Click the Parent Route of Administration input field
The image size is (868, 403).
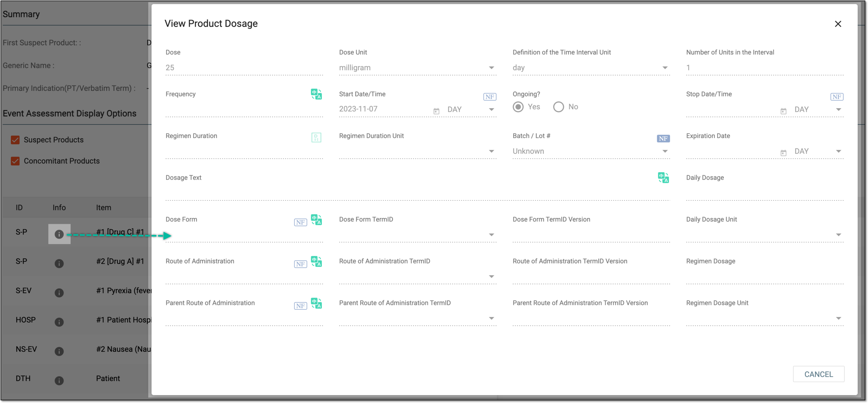click(244, 319)
